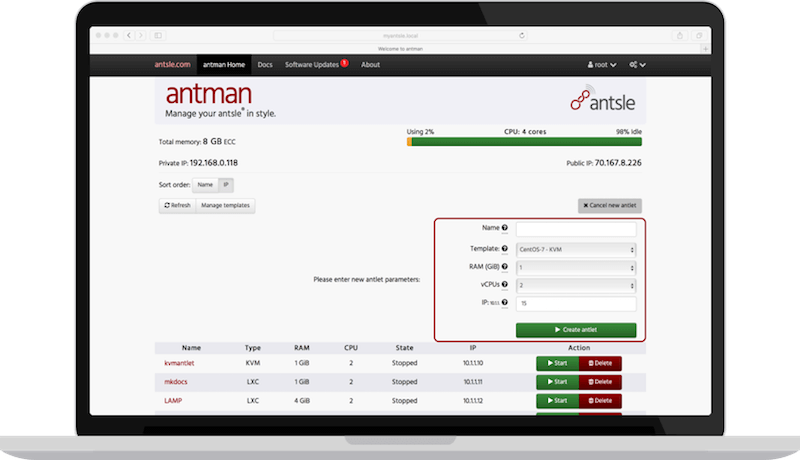Click the browser share icon
The width and height of the screenshot is (800, 460).
point(680,35)
